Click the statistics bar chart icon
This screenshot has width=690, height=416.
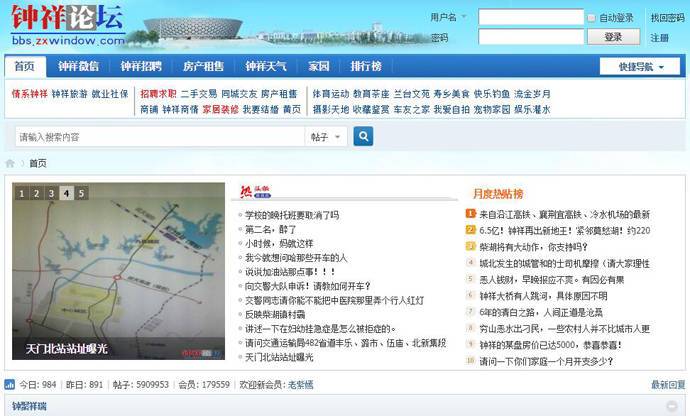click(9, 384)
